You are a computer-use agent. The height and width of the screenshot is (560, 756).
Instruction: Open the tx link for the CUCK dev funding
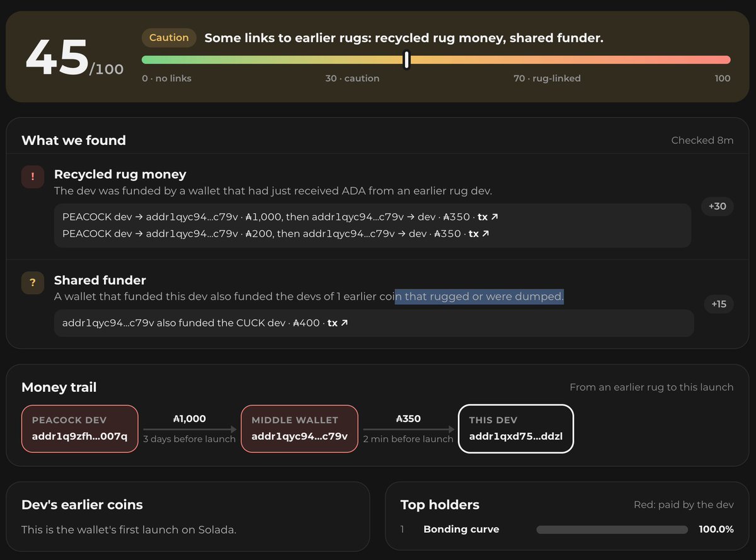click(338, 323)
